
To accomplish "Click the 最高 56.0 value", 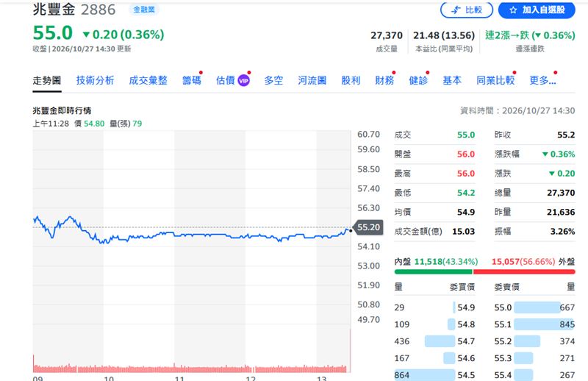I will click(466, 174).
